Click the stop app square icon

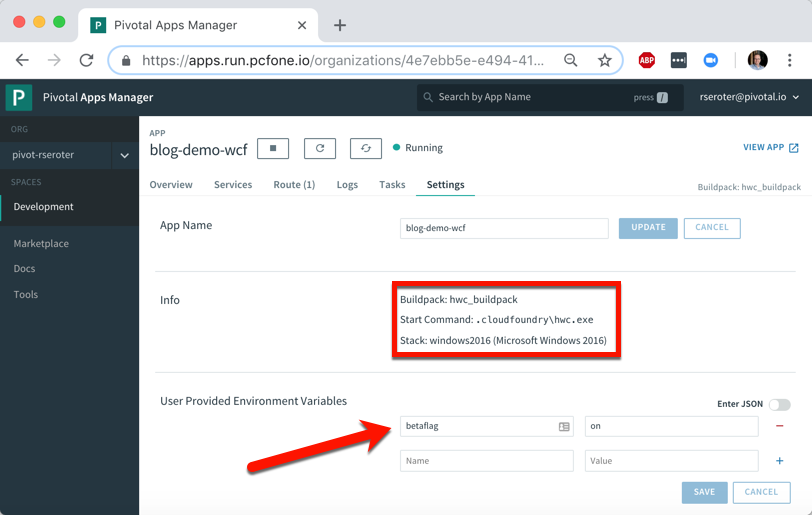click(x=273, y=148)
